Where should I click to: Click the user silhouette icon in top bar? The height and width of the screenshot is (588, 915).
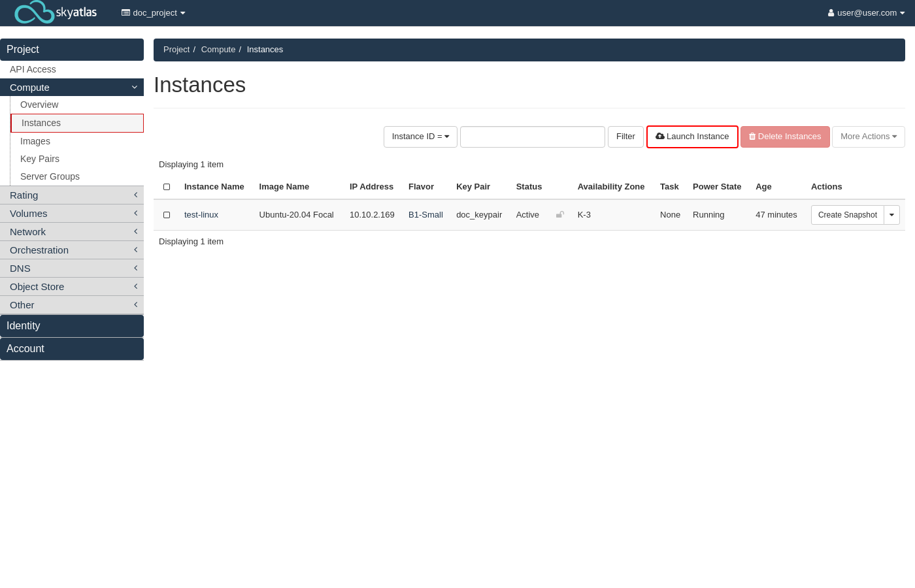tap(830, 12)
